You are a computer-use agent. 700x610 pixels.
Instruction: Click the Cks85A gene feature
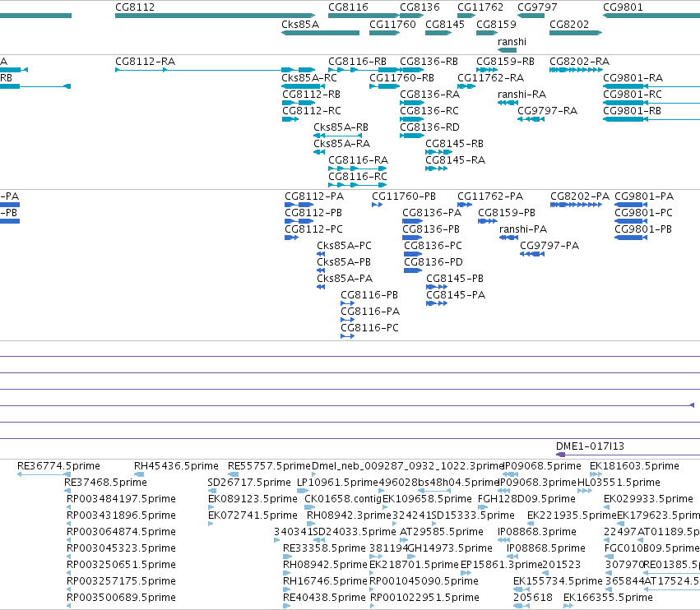tap(320, 33)
